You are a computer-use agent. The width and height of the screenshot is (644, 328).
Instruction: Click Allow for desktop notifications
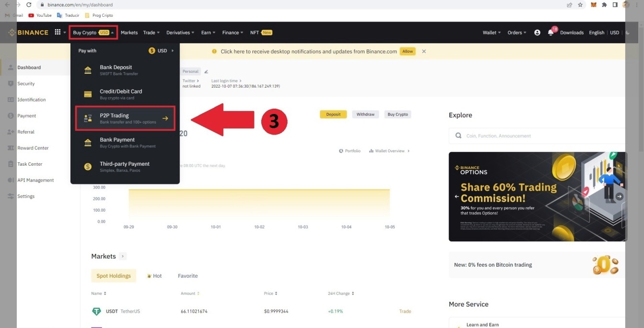[407, 51]
